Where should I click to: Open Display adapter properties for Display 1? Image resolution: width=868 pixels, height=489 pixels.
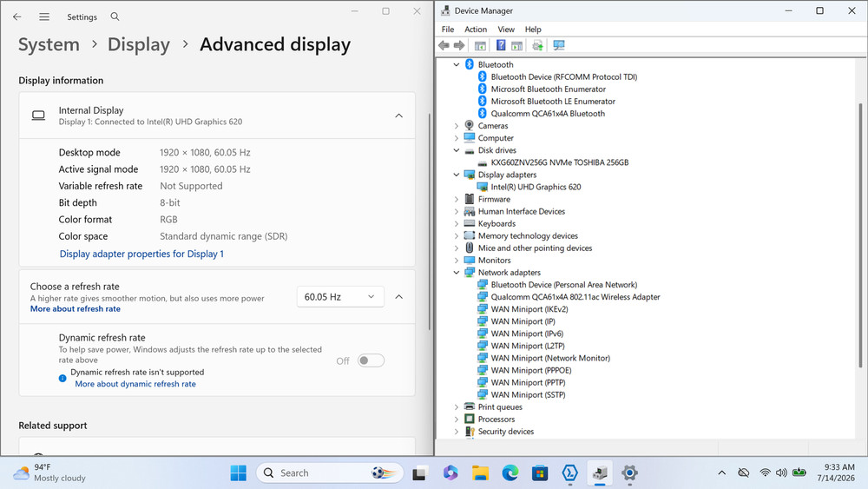pyautogui.click(x=141, y=254)
